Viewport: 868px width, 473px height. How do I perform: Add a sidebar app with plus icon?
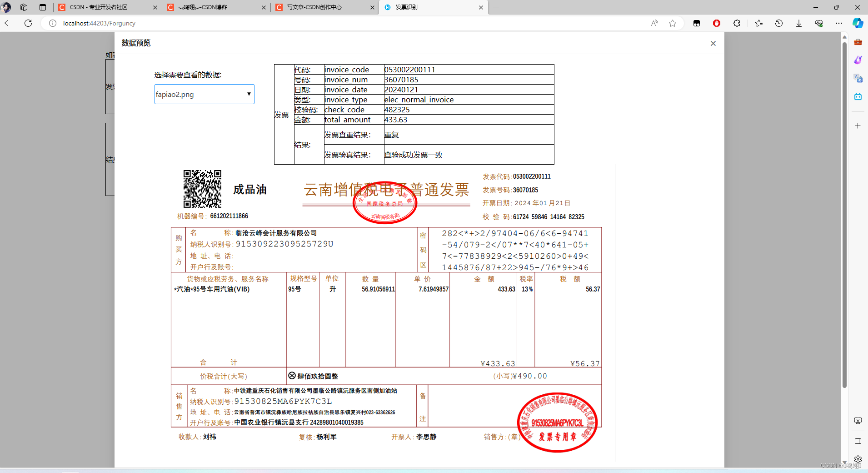click(858, 126)
